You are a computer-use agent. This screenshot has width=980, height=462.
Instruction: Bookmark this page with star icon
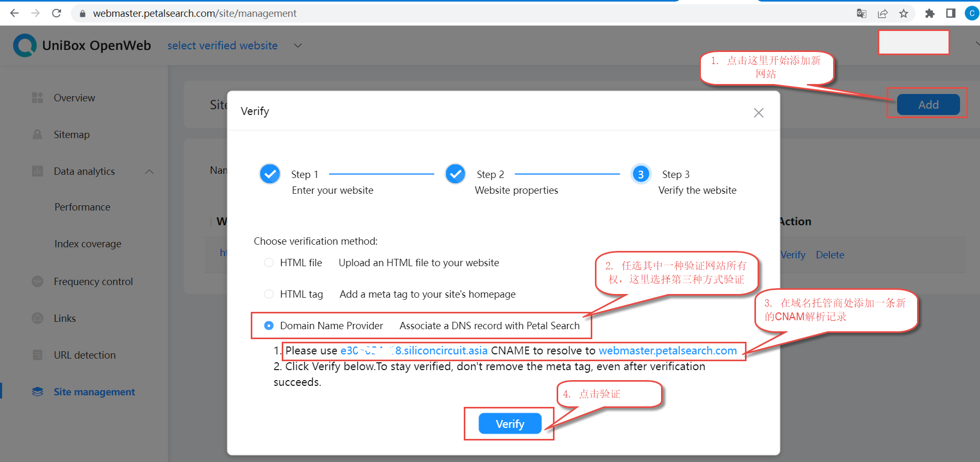click(903, 14)
